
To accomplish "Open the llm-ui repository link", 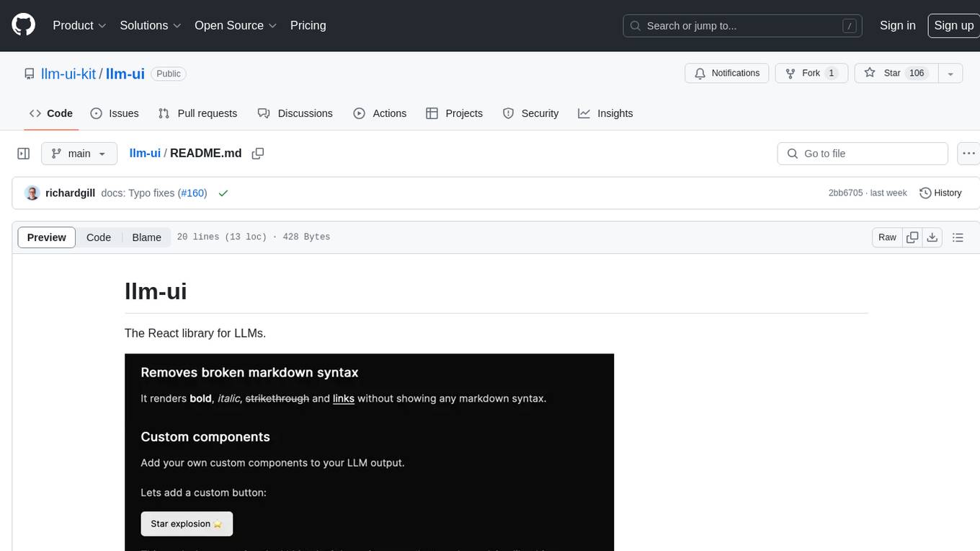I will pos(125,74).
